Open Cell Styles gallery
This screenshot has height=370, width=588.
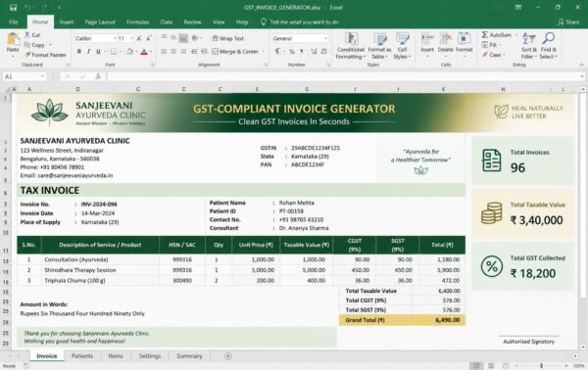point(402,46)
